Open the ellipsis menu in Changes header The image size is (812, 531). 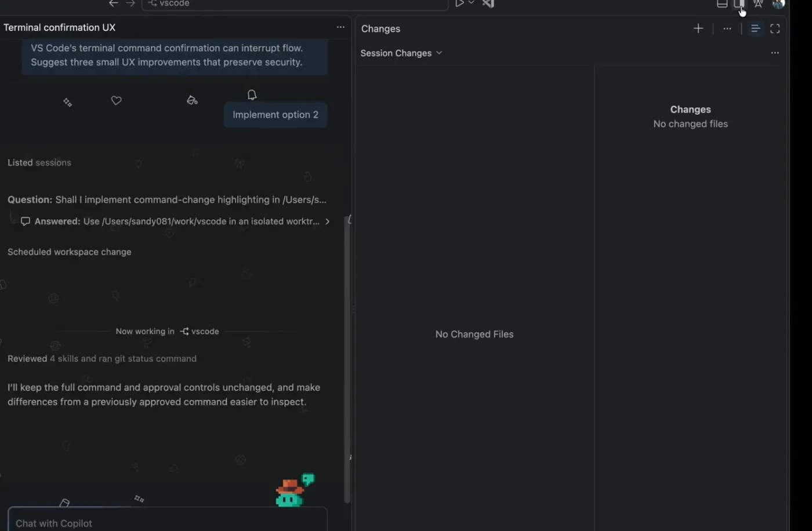coord(727,28)
